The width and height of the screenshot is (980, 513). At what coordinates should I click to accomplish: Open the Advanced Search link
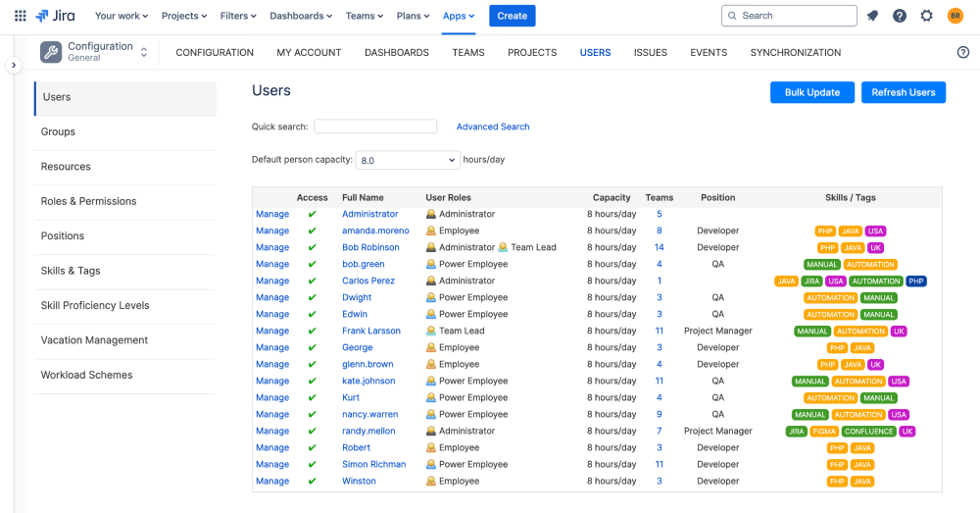pos(493,127)
